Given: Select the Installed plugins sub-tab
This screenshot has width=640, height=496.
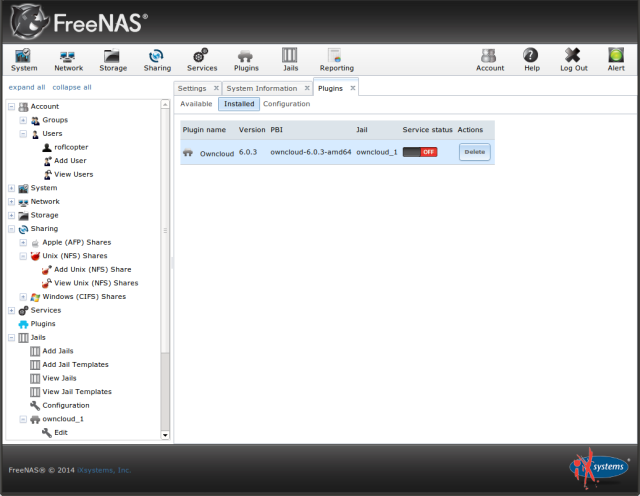Looking at the screenshot, I should [x=239, y=104].
